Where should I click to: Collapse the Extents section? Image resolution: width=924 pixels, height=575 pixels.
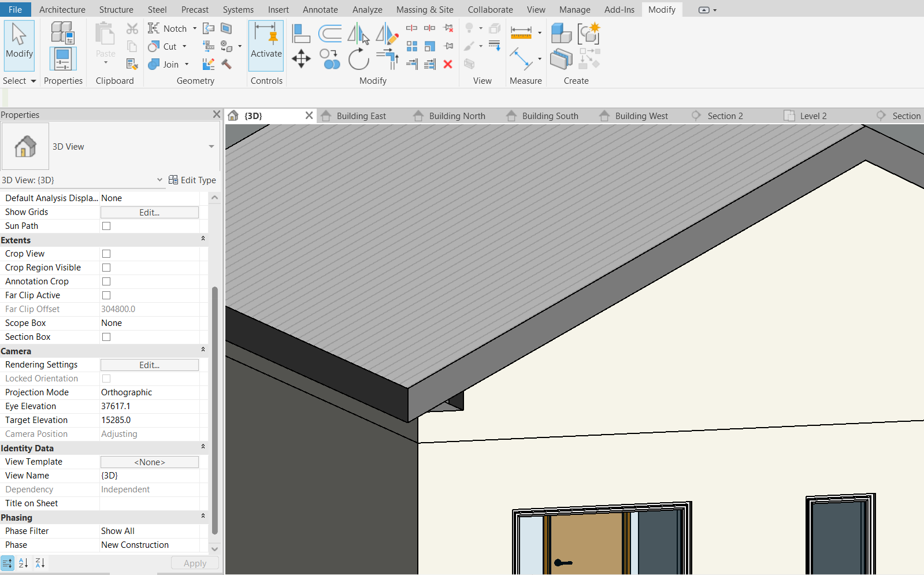coord(203,239)
